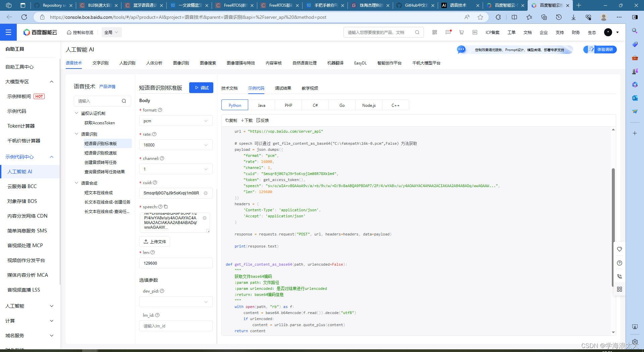Open the question-mark help floating icon
644x352 pixels.
(620, 263)
